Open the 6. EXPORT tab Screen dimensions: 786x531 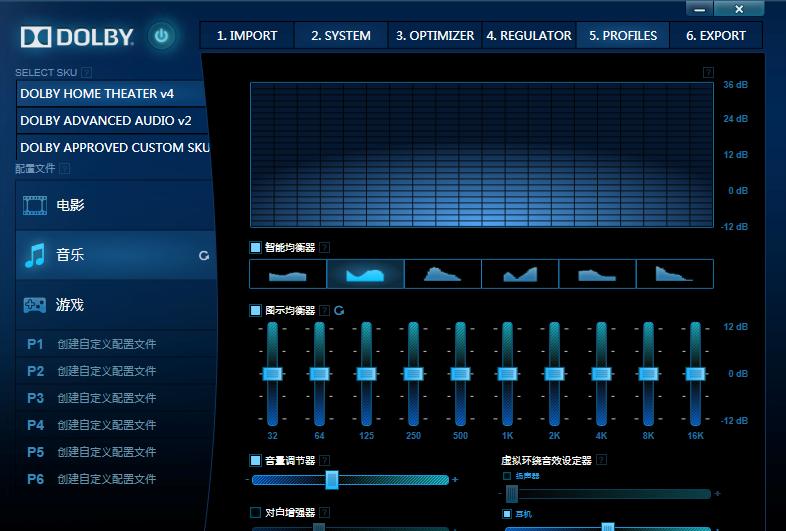(716, 36)
